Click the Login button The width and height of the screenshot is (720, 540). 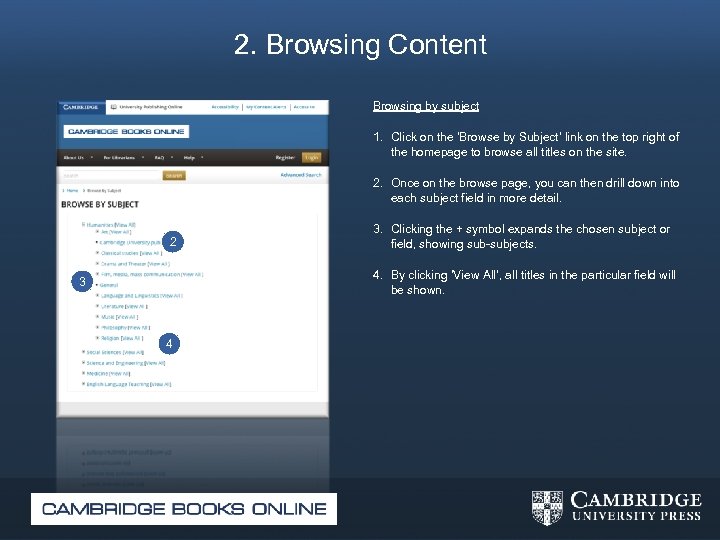click(311, 158)
